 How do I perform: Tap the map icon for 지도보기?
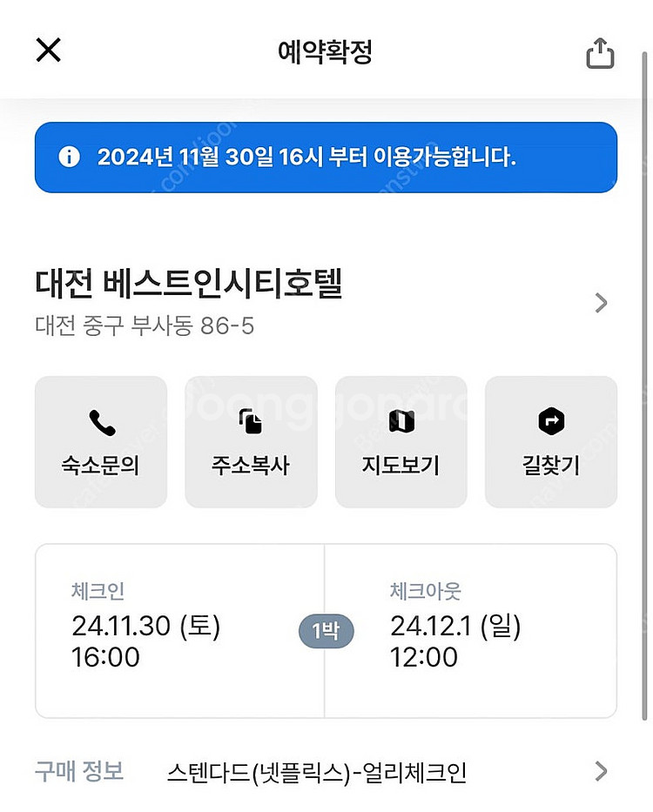[401, 422]
